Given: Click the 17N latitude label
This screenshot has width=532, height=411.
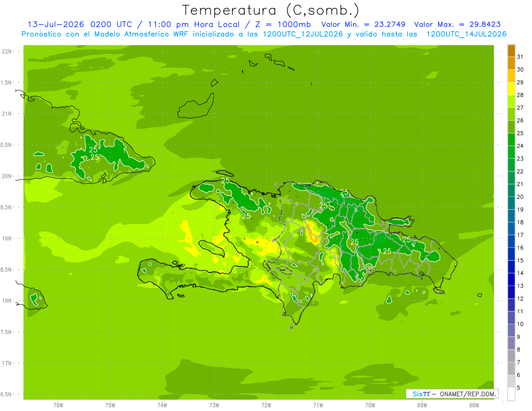Looking at the screenshot, I should pos(7,364).
